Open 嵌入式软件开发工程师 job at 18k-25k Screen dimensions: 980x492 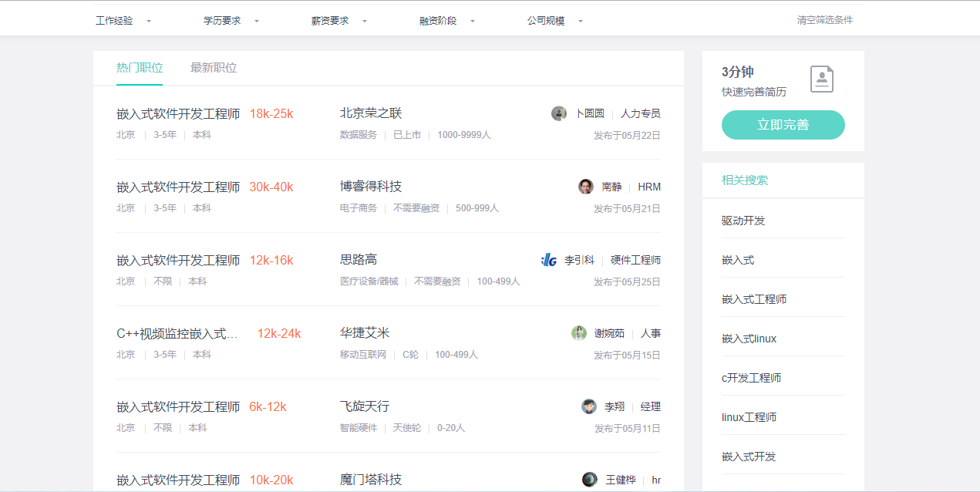point(178,113)
